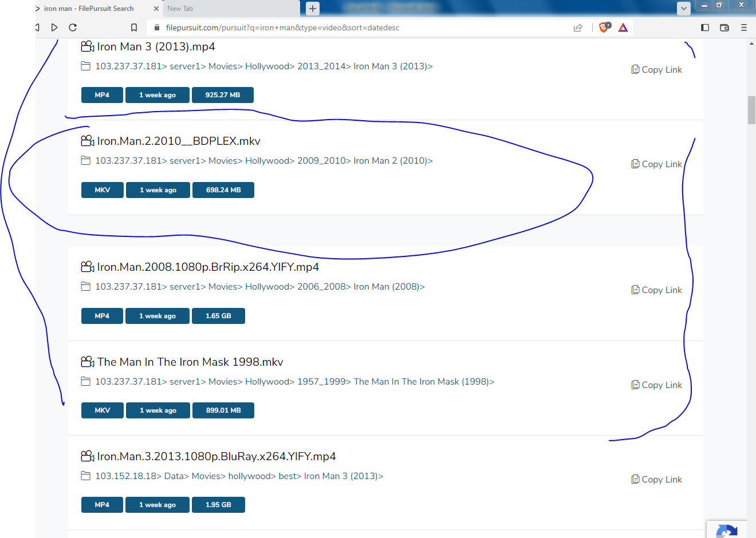Open the Iron Man 3 (2013).mp4 result
Screen dimensions: 756x538
click(156, 47)
